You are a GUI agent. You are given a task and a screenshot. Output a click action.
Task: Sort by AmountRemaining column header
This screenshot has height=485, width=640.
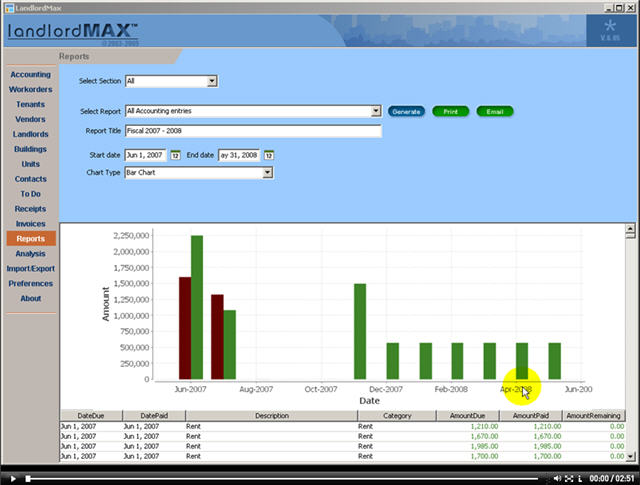point(593,416)
